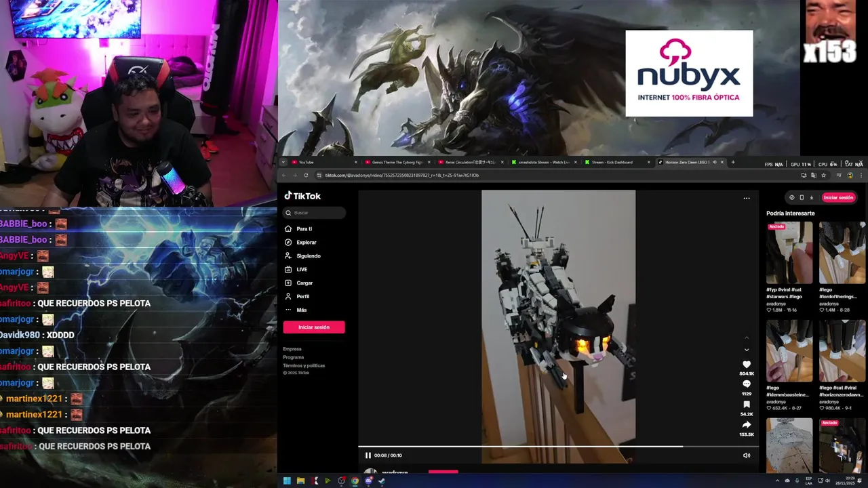Pause the TikTok video
Viewport: 868px width, 488px height.
tap(368, 455)
